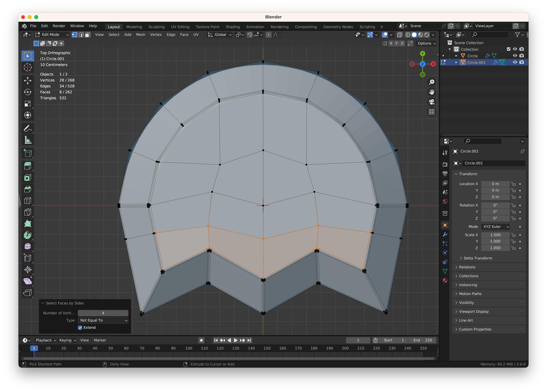This screenshot has width=547, height=392.
Task: Switch to Vertex select mode
Action: pyautogui.click(x=75, y=35)
